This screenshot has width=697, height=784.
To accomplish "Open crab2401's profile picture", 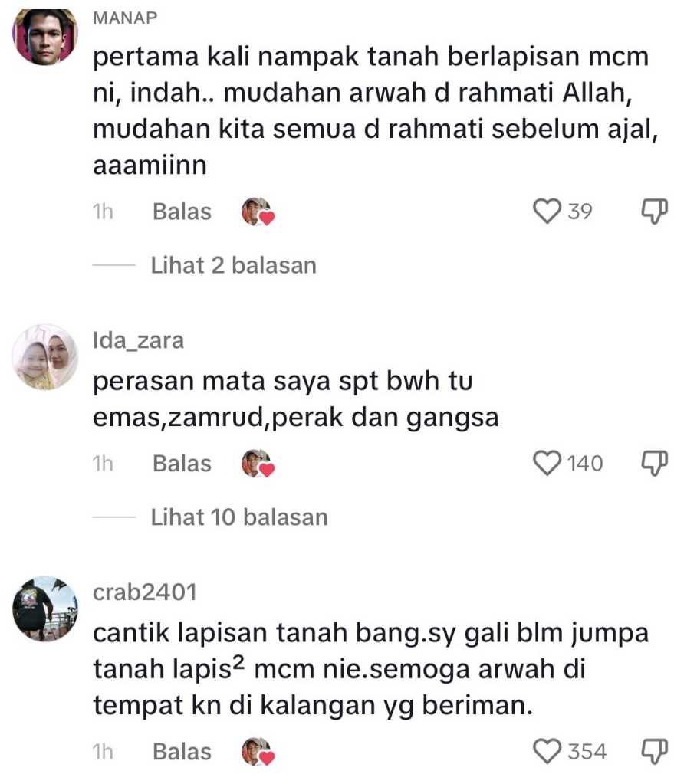I will (45, 609).
